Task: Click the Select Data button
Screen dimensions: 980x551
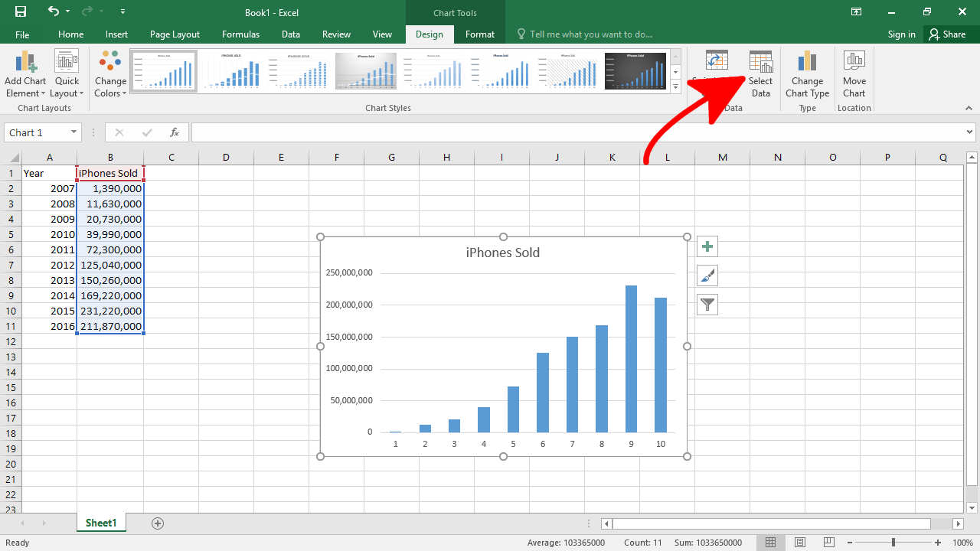Action: [x=760, y=74]
